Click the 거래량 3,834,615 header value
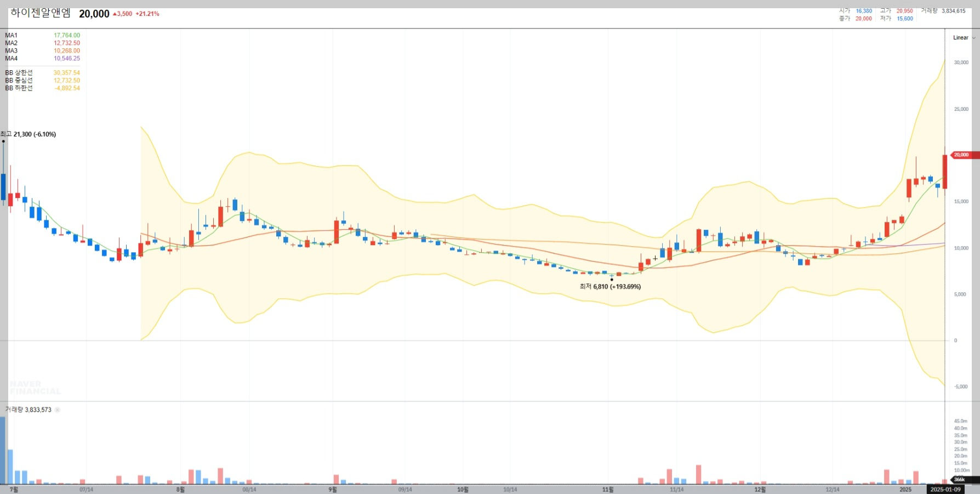Image resolution: width=980 pixels, height=494 pixels. [x=954, y=11]
